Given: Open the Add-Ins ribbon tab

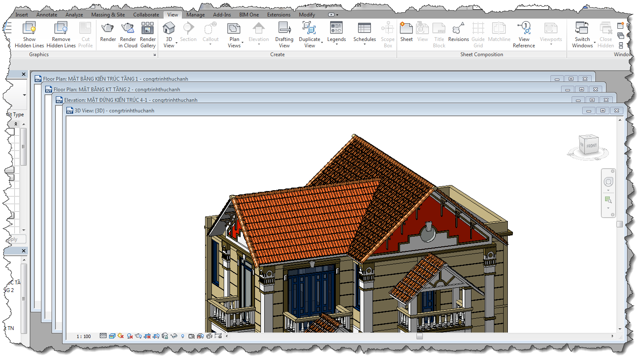Looking at the screenshot, I should tap(222, 15).
